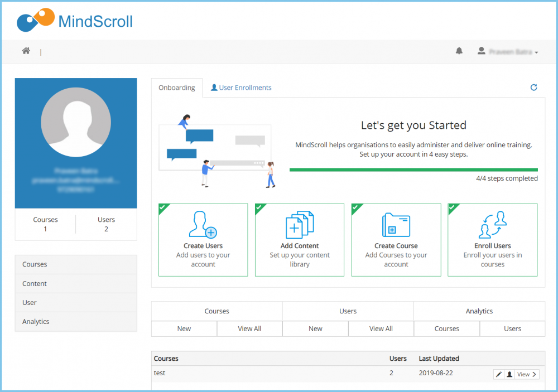Click the Create Course folder icon
The image size is (558, 392).
[396, 225]
